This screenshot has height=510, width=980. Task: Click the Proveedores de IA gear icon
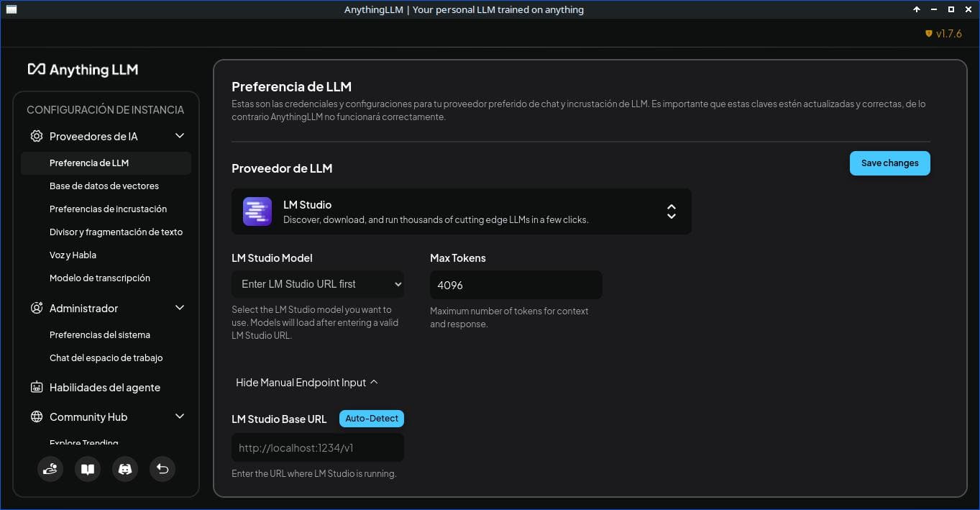(x=37, y=136)
